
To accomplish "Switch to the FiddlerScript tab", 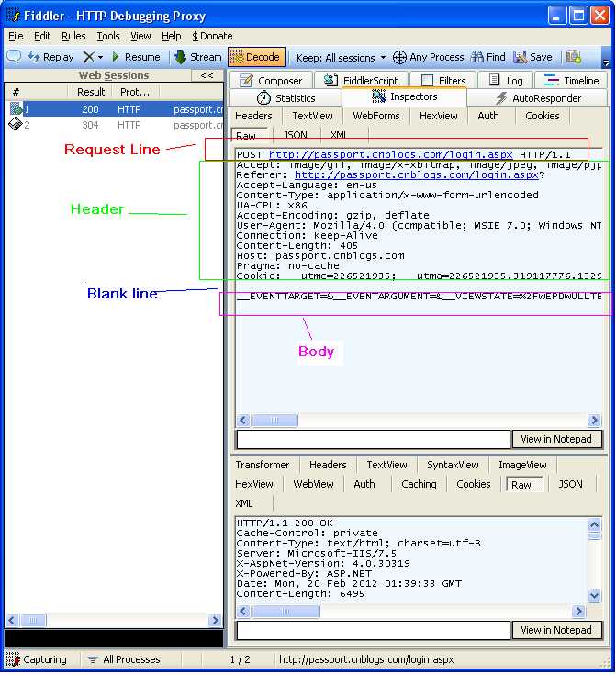I will click(361, 81).
